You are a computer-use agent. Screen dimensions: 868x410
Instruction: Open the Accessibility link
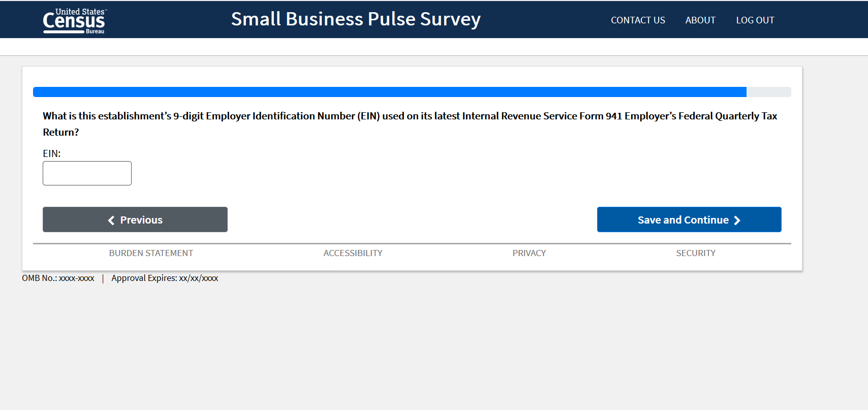(x=353, y=253)
